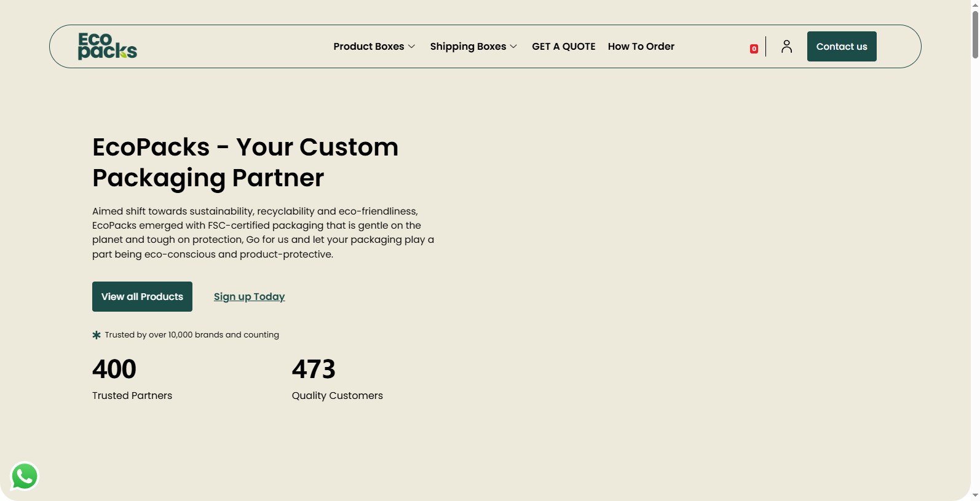Open the Product Boxes menu label

click(369, 47)
